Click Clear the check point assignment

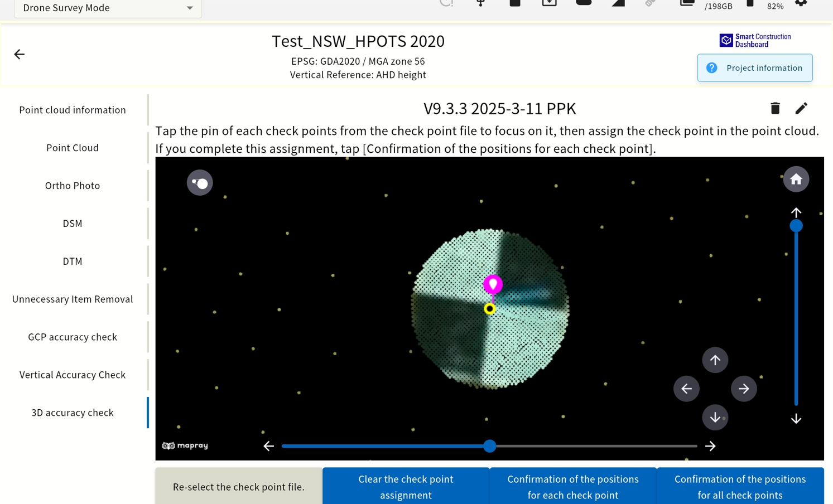tap(406, 486)
